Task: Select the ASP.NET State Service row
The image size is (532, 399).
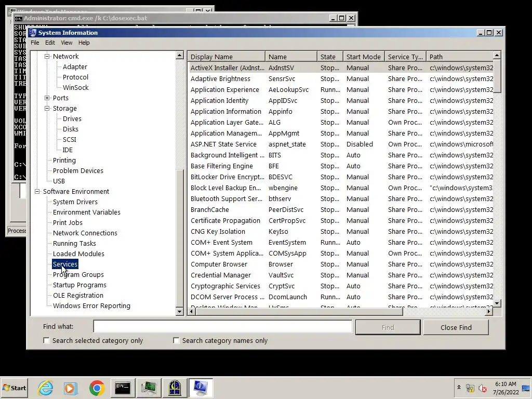Action: [x=341, y=144]
